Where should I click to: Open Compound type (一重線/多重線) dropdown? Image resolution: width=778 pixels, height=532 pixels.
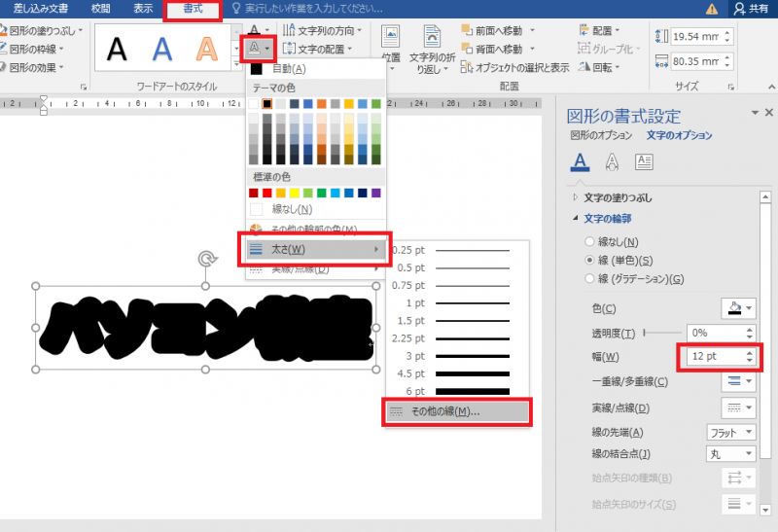738,381
